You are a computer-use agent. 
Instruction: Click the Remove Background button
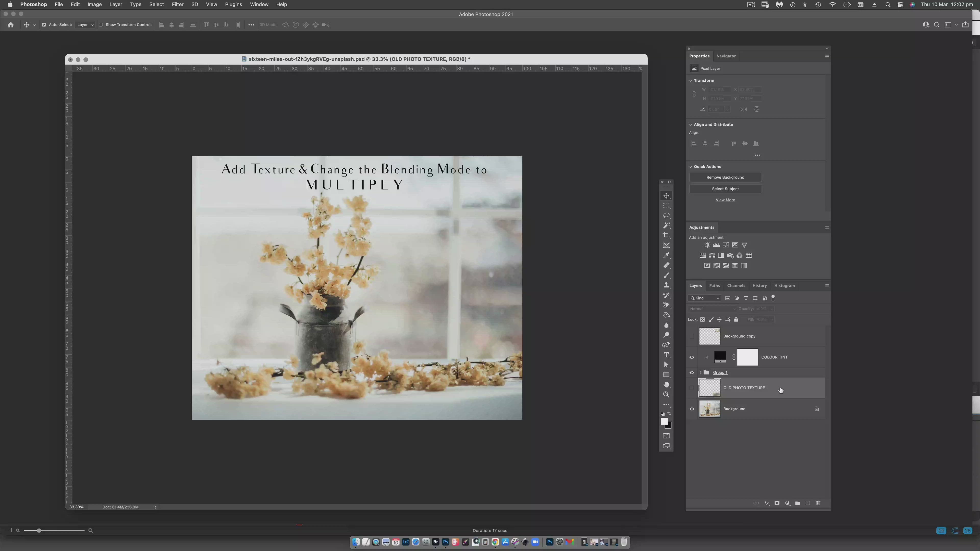725,177
